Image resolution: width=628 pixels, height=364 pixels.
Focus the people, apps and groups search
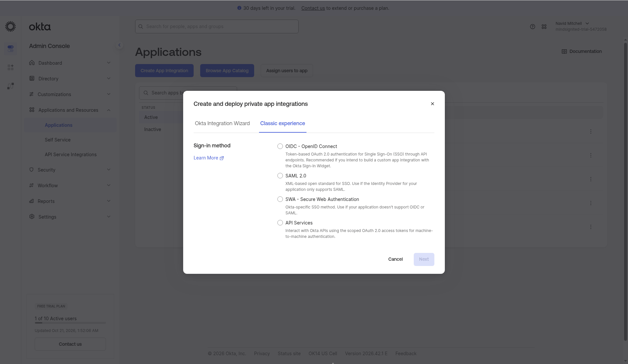point(217,26)
